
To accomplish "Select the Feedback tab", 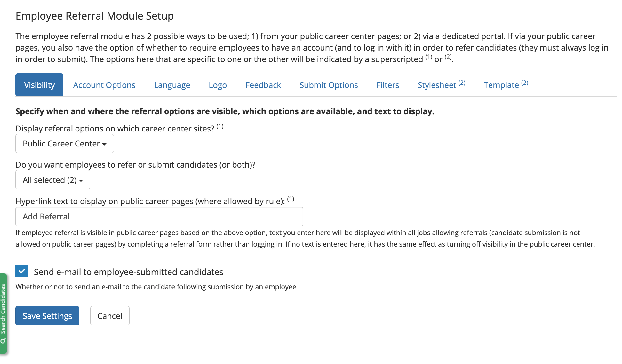I will (263, 85).
